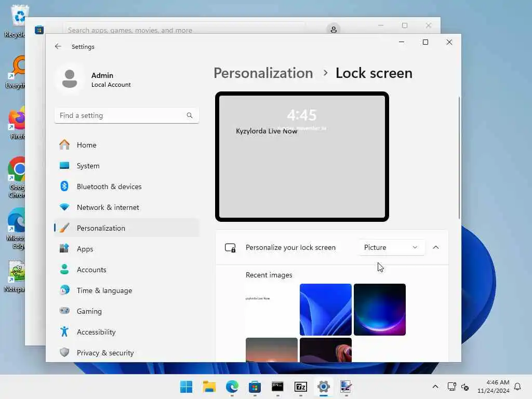Open the notification bell on the taskbar
Viewport: 532px width, 399px height.
point(517,387)
